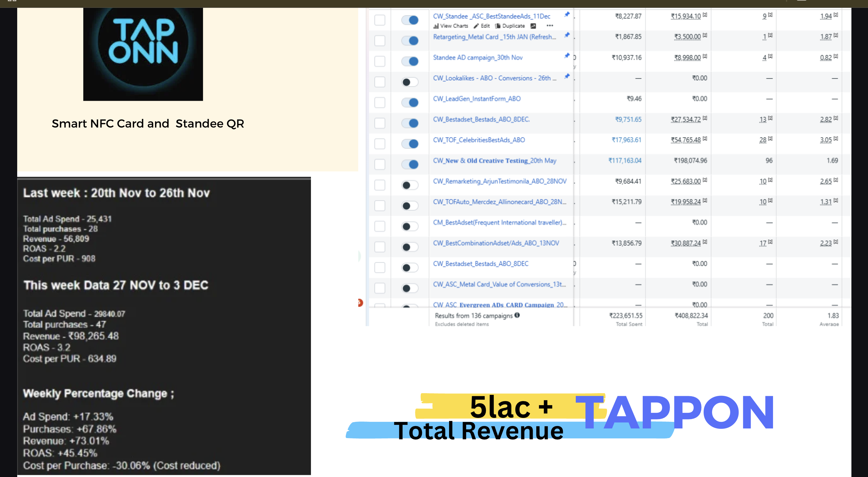Open Standee AD campaign_30th Nov link
The height and width of the screenshot is (477, 868).
point(478,58)
